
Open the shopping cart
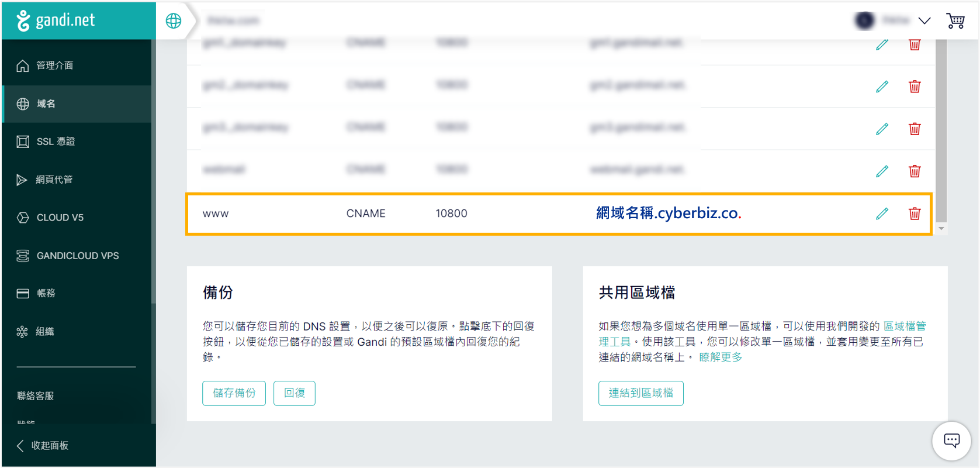[955, 21]
